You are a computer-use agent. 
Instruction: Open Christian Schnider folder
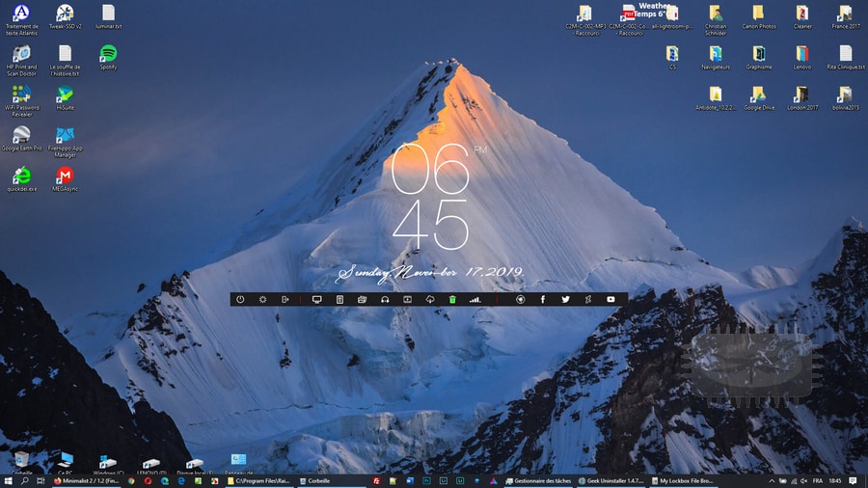coord(716,19)
